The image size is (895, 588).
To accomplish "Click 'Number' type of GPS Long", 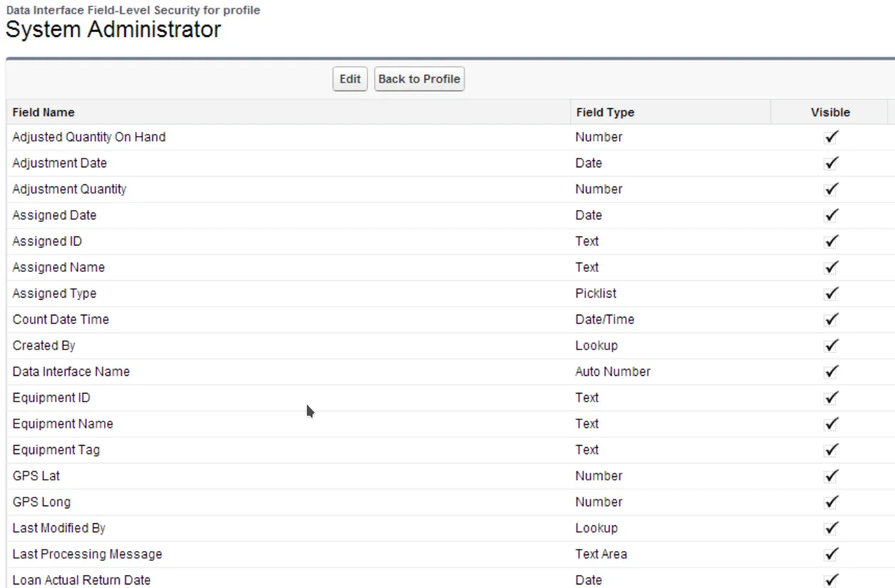I will click(599, 502).
